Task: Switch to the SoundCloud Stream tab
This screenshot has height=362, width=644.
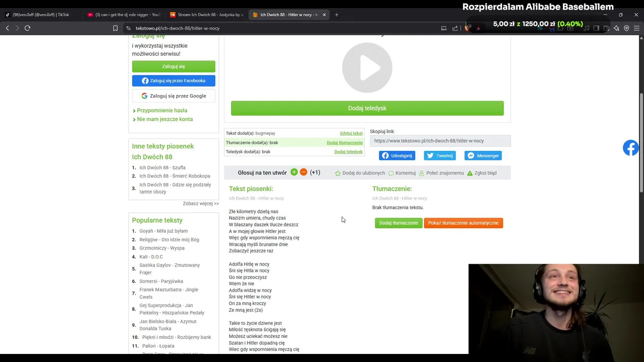Action: point(206,15)
